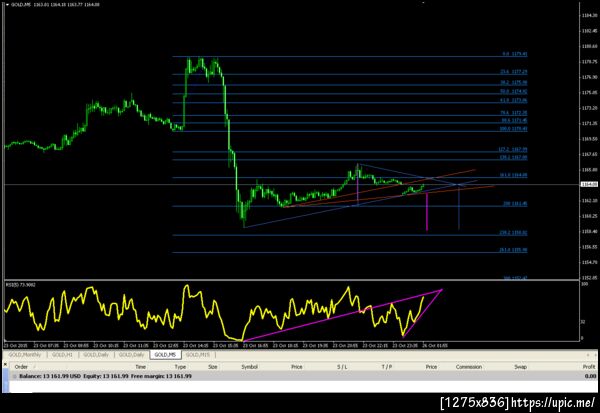The width and height of the screenshot is (600, 413).
Task: Sort trades by the Time column
Action: pyautogui.click(x=140, y=367)
